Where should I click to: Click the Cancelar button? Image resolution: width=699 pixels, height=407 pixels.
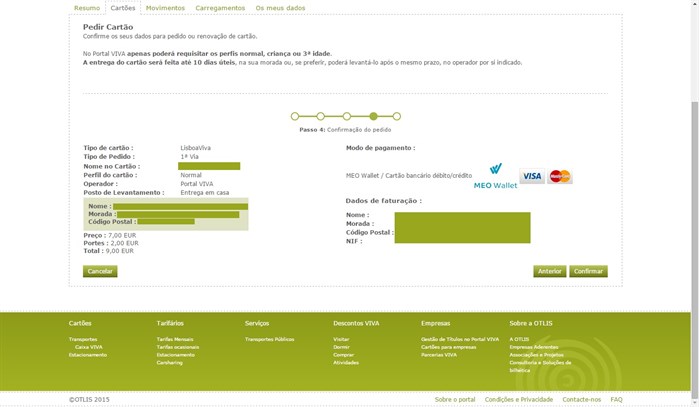(x=100, y=271)
